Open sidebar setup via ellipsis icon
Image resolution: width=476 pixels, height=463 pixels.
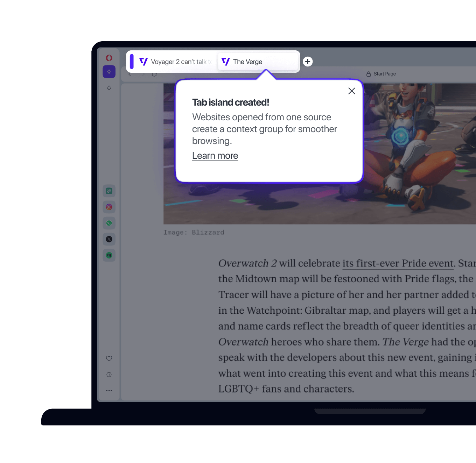point(109,390)
